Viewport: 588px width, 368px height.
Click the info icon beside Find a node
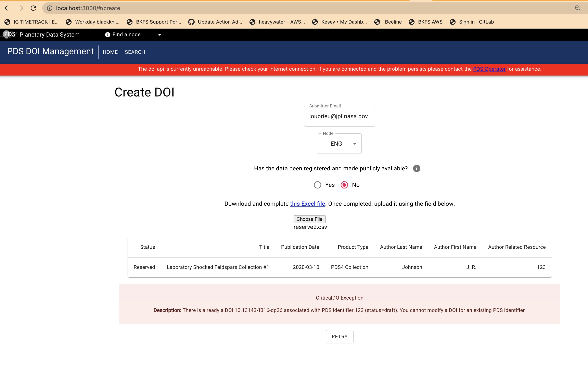coord(107,35)
